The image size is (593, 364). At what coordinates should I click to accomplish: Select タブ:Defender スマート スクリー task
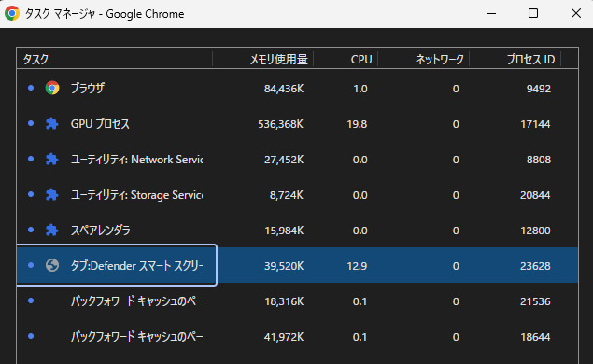click(x=298, y=265)
